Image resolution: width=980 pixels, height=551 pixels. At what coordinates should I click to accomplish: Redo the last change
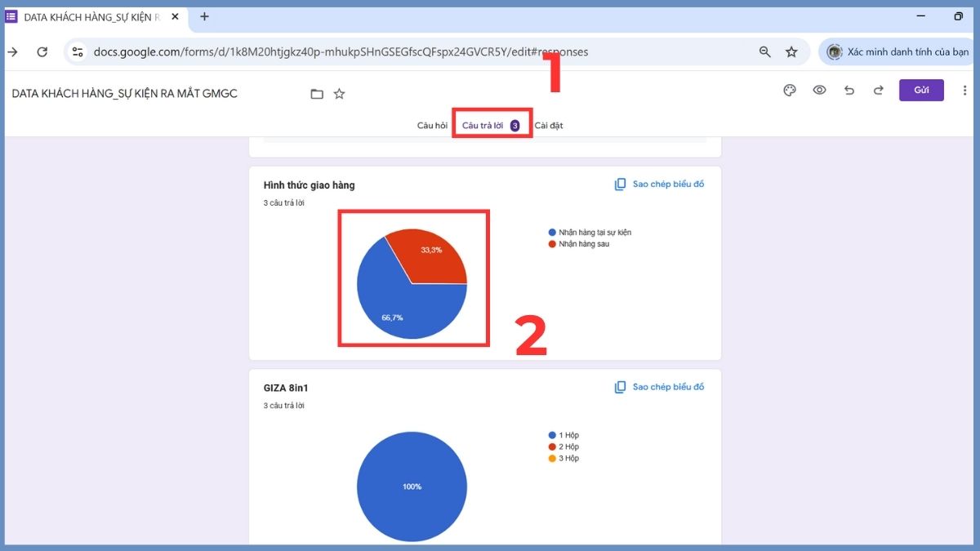[879, 91]
